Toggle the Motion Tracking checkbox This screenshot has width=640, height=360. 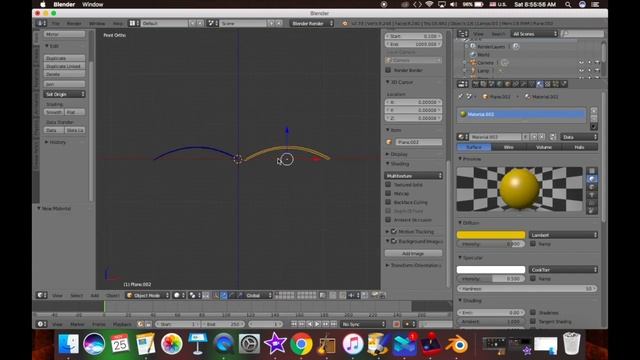tap(394, 231)
